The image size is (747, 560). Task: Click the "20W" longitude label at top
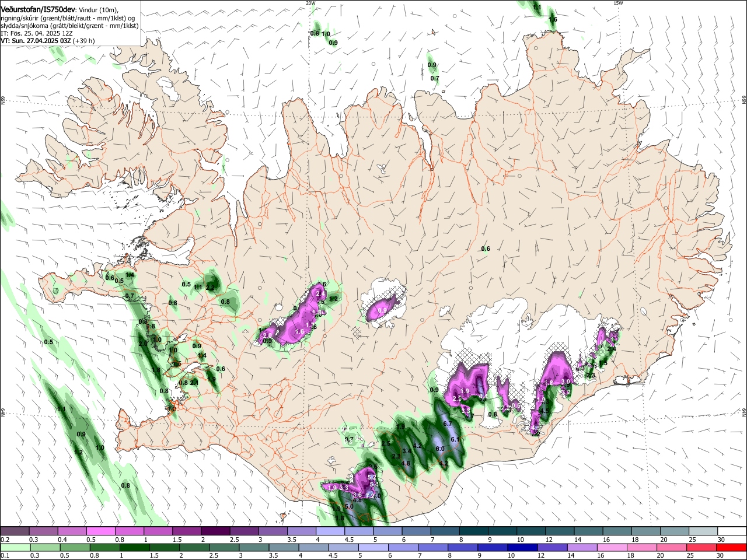[310, 3]
